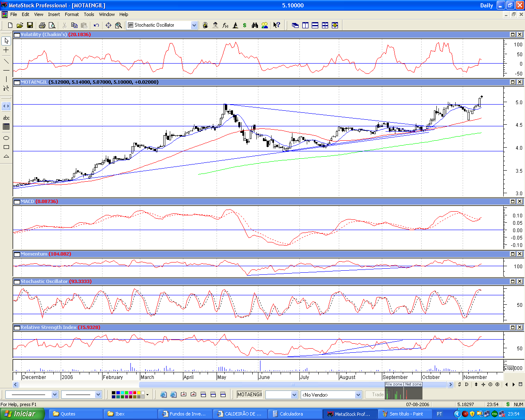Expand the line style dropdown

(55, 395)
